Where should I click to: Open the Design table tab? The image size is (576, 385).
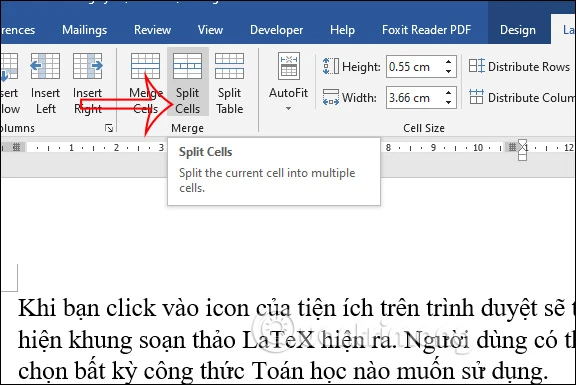tap(518, 30)
